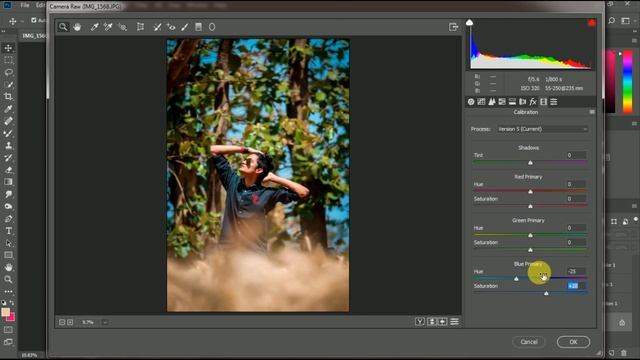Cycle before/after views with the Y icon
Screen dimensions: 640x360
(x=420, y=322)
